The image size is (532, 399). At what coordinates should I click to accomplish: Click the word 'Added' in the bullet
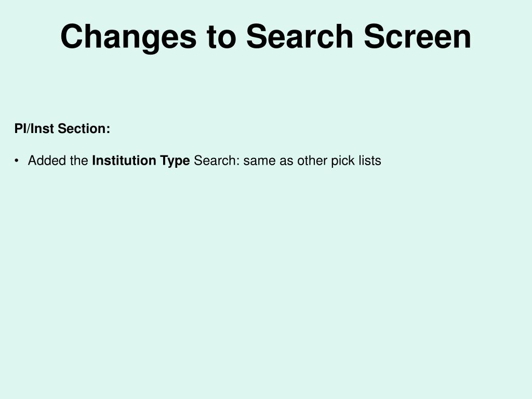coord(47,161)
